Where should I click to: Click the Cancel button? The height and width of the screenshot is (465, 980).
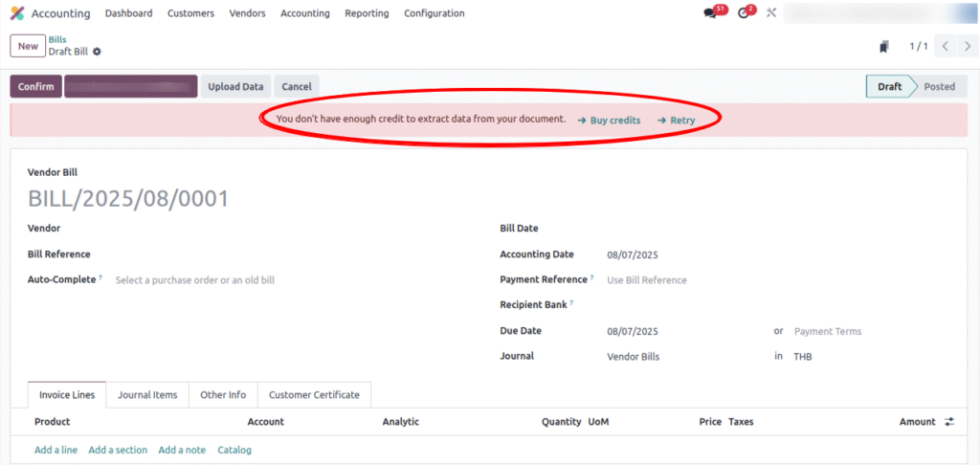click(x=297, y=87)
